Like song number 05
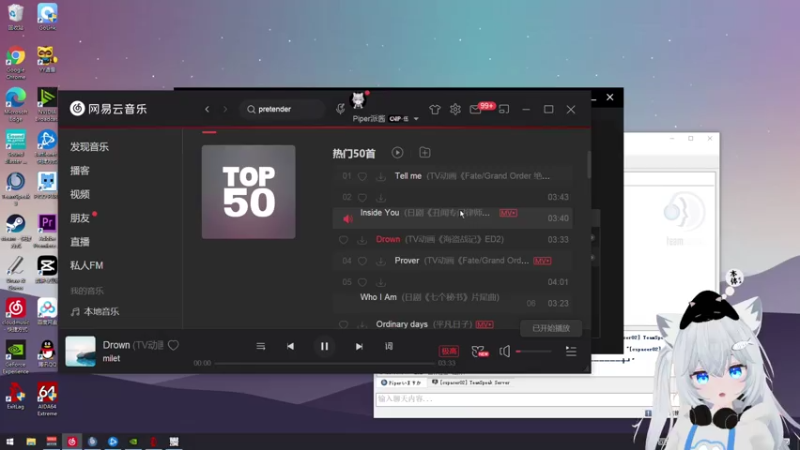The height and width of the screenshot is (450, 800). [362, 282]
